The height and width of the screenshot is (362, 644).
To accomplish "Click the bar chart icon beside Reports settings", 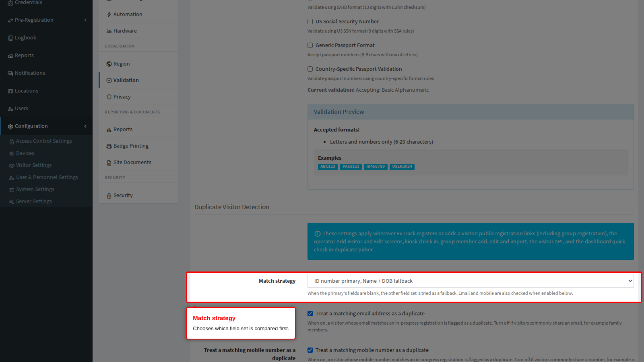I will (109, 130).
